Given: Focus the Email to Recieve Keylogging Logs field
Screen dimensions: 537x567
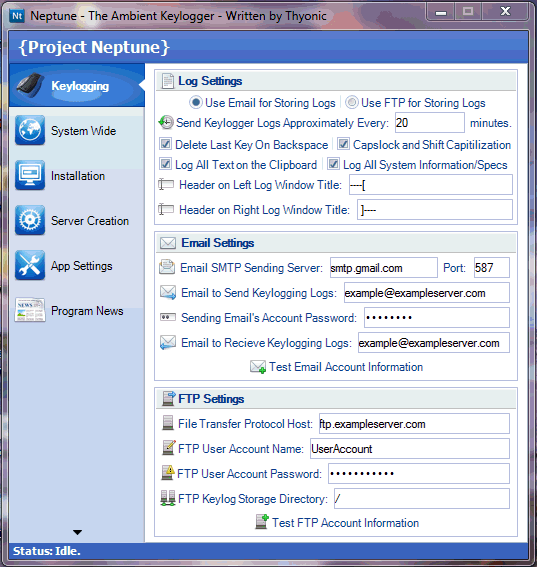Looking at the screenshot, I should (434, 342).
